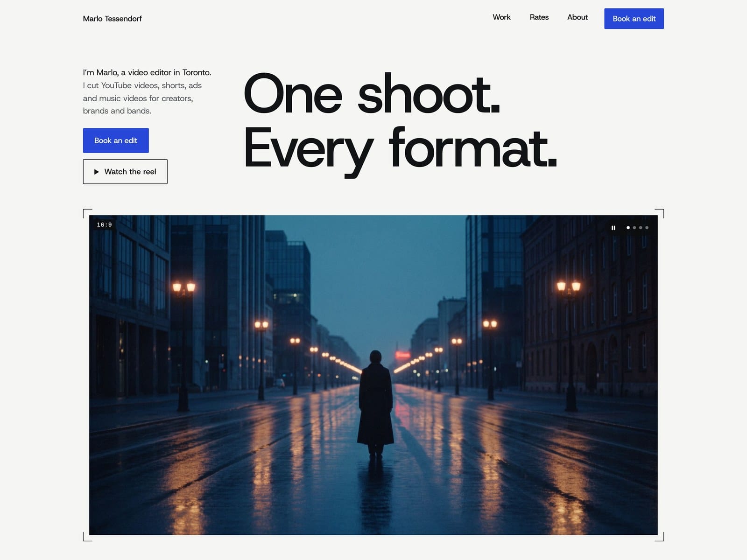Play the reel via Watch the reel
The width and height of the screenshot is (747, 560).
tap(125, 172)
